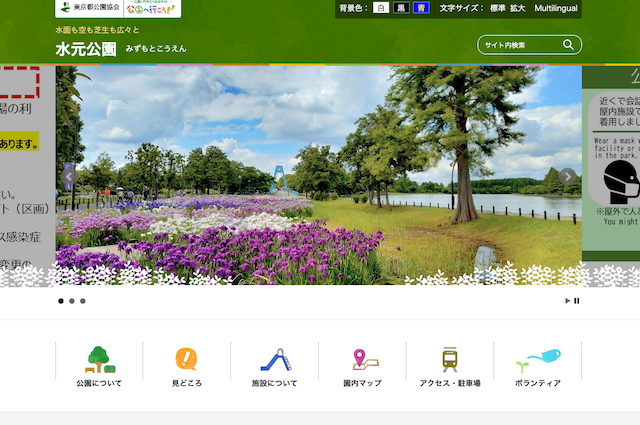This screenshot has height=425, width=640.
Task: Switch background color to black (黒)
Action: 401,8
